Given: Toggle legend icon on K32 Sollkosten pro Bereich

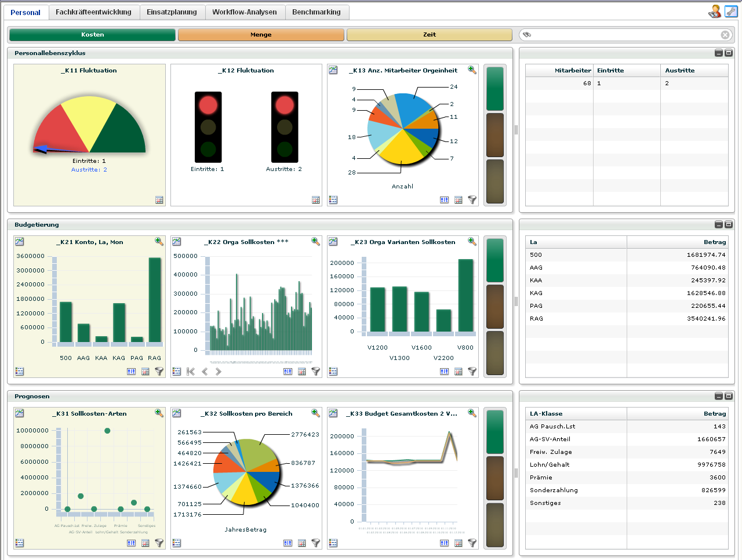Looking at the screenshot, I should click(x=177, y=543).
